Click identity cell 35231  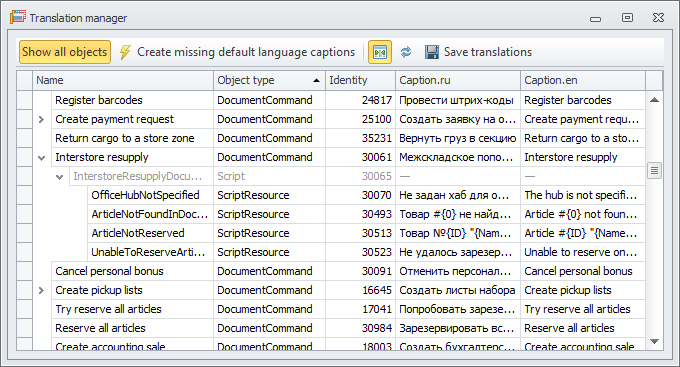(x=360, y=138)
